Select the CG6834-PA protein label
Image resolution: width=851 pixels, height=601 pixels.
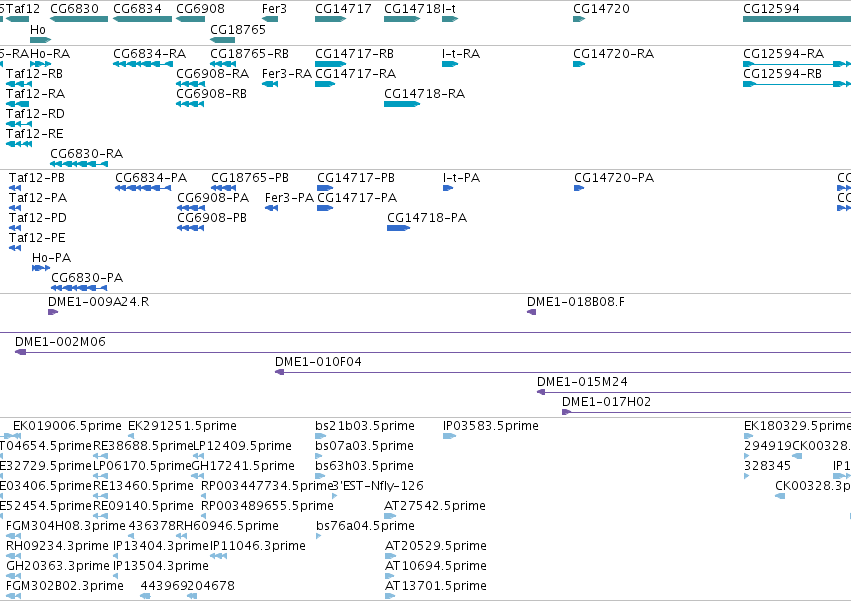[x=151, y=178]
